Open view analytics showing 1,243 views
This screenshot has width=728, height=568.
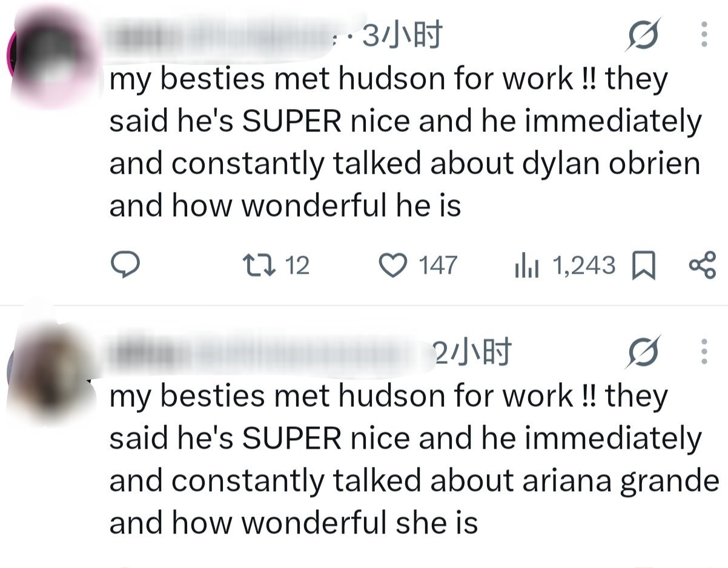pos(565,266)
